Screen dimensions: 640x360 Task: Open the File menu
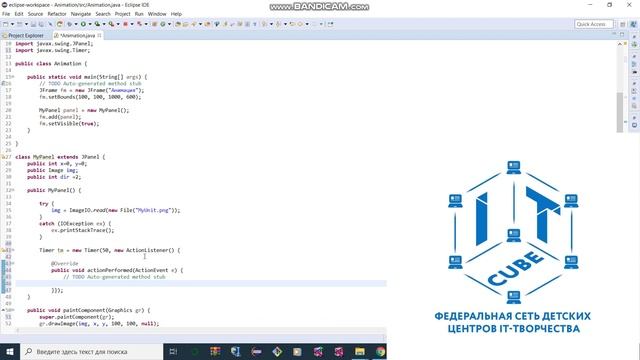(x=6, y=14)
